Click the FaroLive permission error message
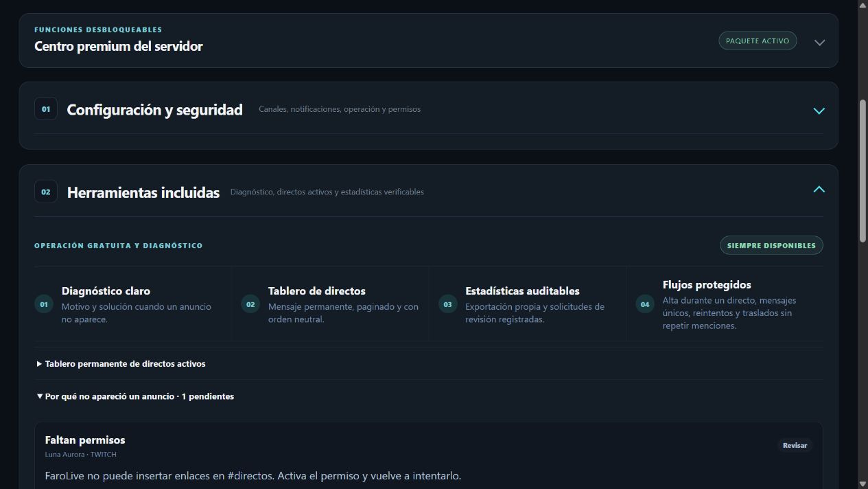This screenshot has width=868, height=489. 253,476
